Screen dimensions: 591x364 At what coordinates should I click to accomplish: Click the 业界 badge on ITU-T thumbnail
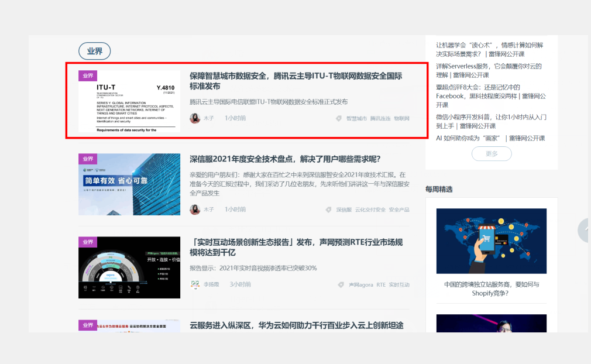click(x=88, y=75)
